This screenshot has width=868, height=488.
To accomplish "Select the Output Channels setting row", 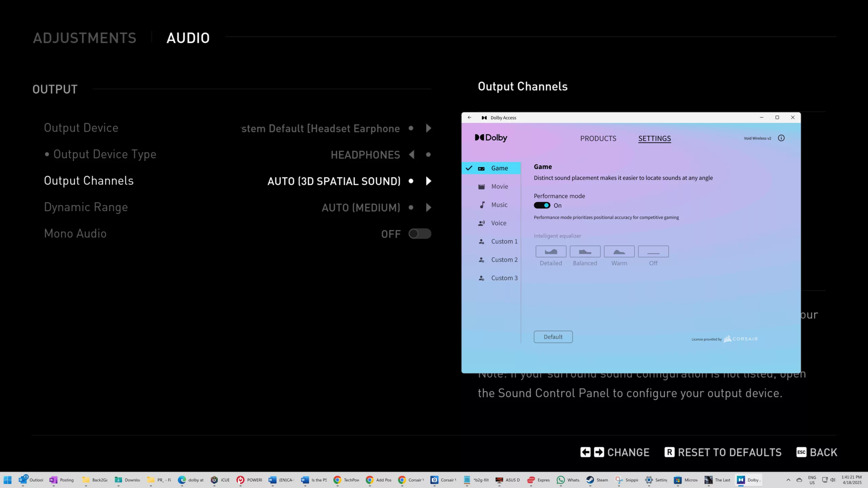I will 237,181.
